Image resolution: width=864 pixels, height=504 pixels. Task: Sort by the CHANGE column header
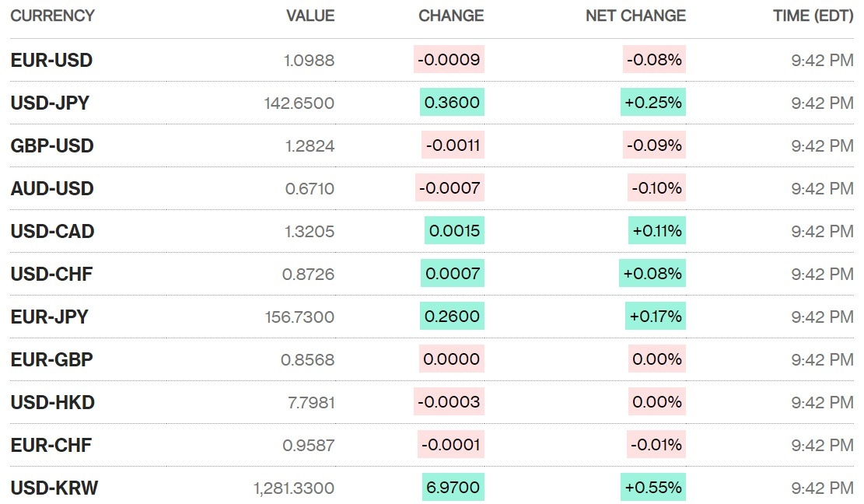[451, 16]
